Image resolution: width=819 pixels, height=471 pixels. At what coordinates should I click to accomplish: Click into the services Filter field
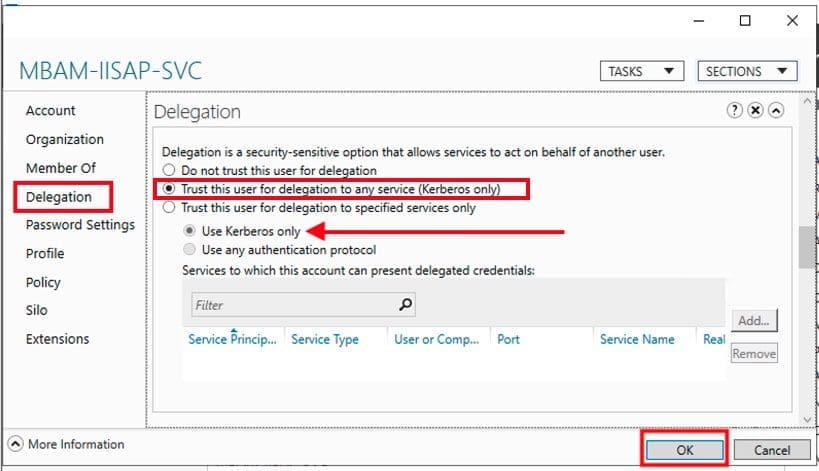click(295, 305)
